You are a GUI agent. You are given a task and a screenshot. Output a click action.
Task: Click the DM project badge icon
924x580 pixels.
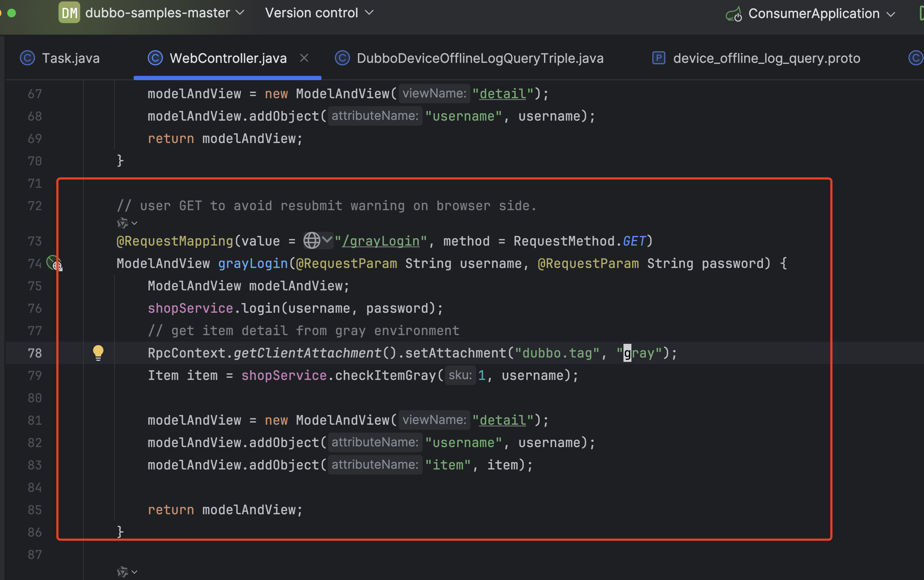[x=69, y=13]
